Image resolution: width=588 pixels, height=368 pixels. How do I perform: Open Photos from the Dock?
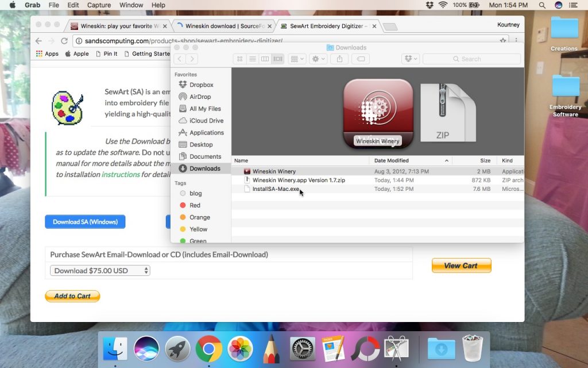tap(240, 349)
